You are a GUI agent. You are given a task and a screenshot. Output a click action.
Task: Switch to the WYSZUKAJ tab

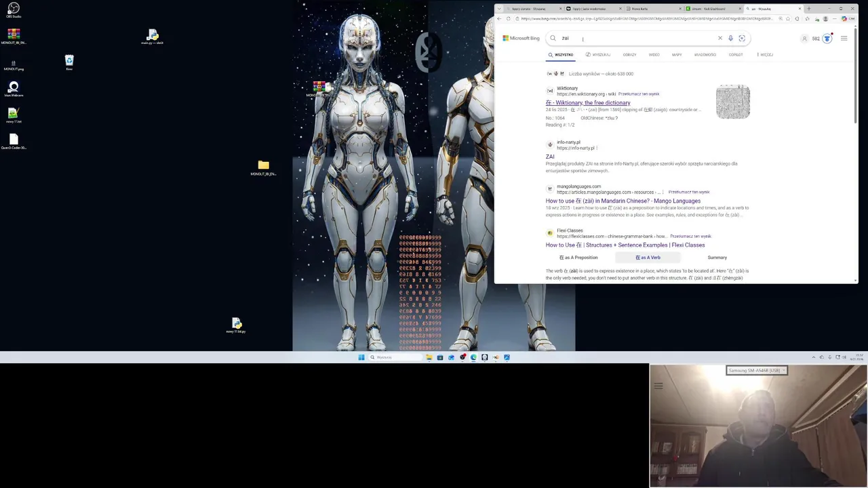point(598,55)
